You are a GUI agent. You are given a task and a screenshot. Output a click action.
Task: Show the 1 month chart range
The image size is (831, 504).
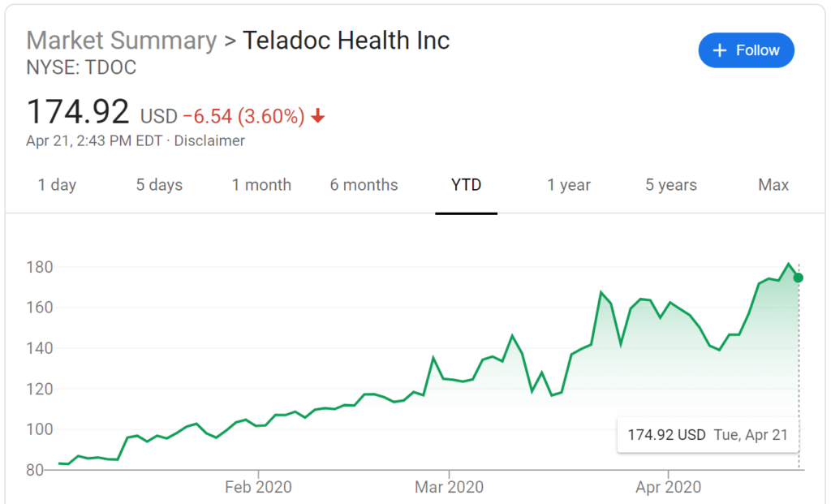pos(261,185)
